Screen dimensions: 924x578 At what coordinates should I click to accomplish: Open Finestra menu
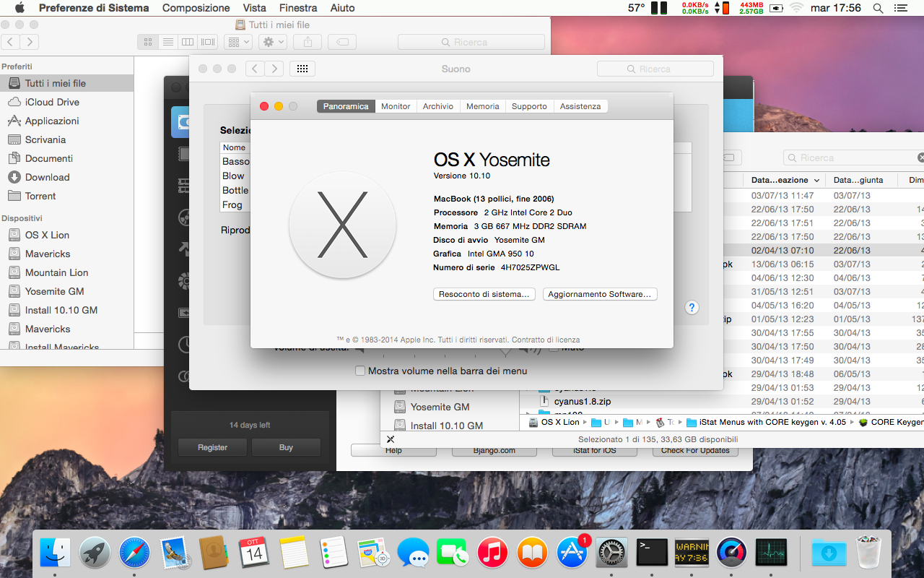click(298, 8)
